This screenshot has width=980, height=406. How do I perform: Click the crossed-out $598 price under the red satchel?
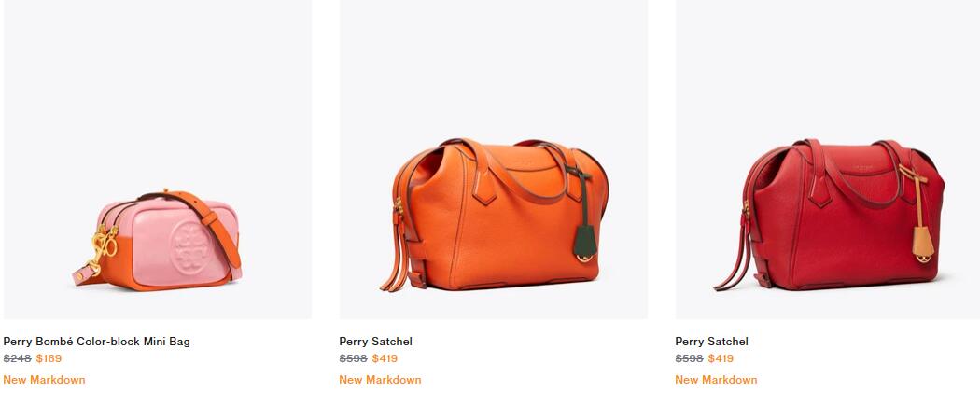[690, 358]
